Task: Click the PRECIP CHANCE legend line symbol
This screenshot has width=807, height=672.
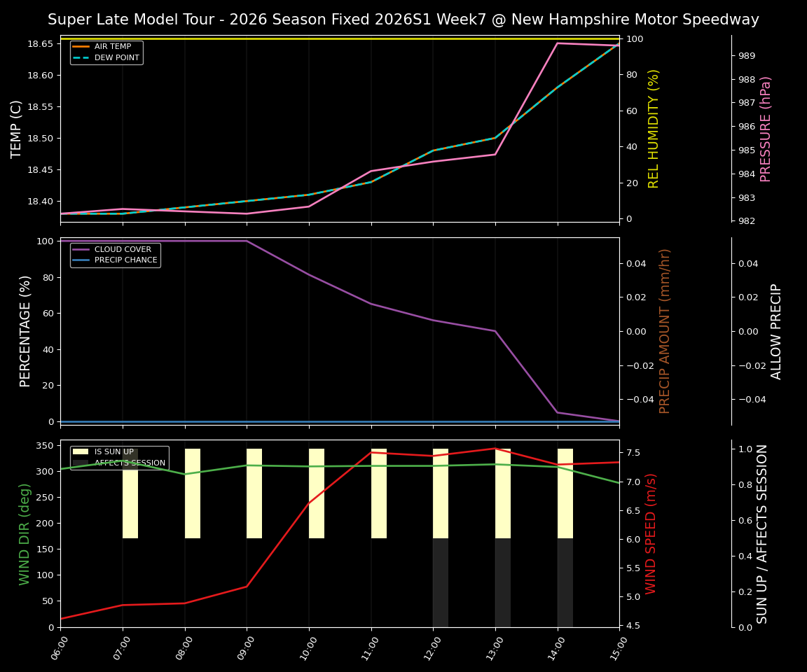Action: [81, 259]
